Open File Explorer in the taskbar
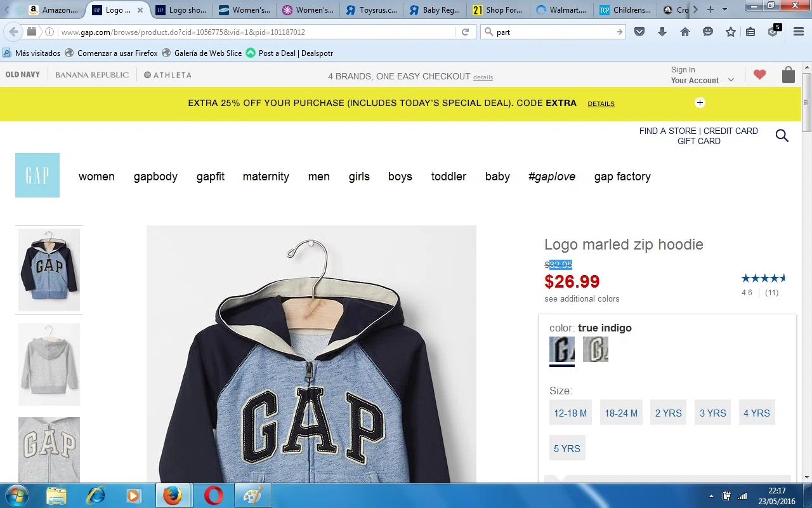The width and height of the screenshot is (812, 508). (x=56, y=495)
